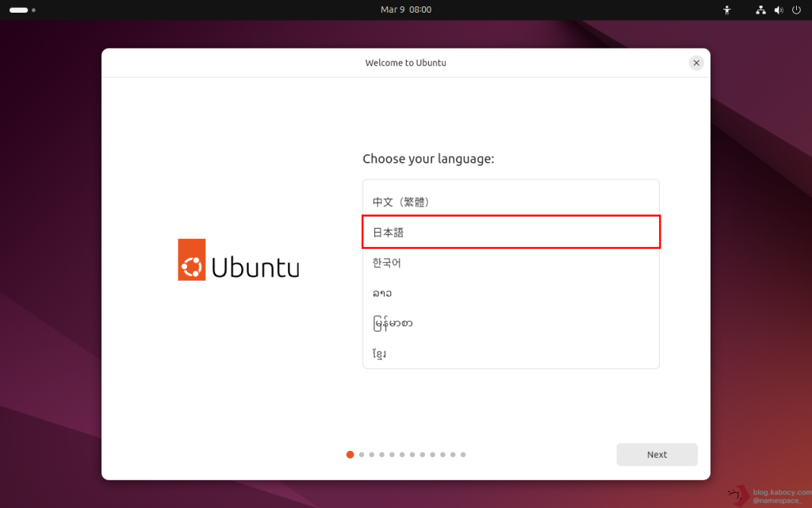Open the accessibility menu in top bar

[x=726, y=10]
